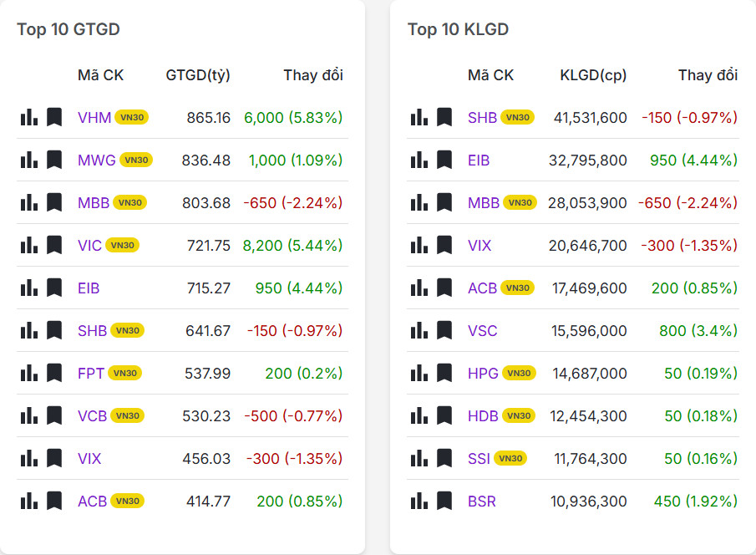Viewport: 756px width, 555px height.
Task: Click Mã CK header in GTGD table
Action: [x=100, y=75]
